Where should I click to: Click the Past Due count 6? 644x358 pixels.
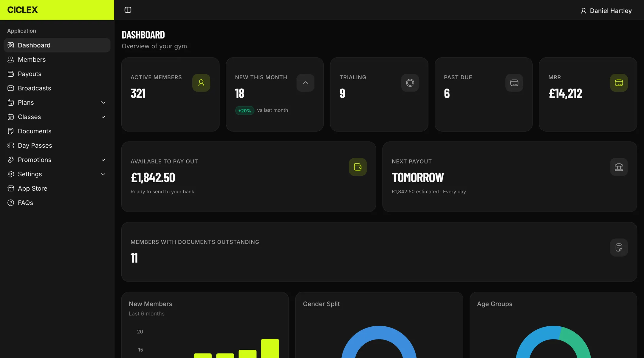[x=447, y=93]
